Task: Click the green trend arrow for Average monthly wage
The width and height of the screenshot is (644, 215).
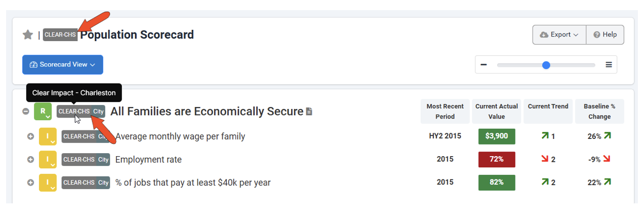Action: [x=545, y=136]
